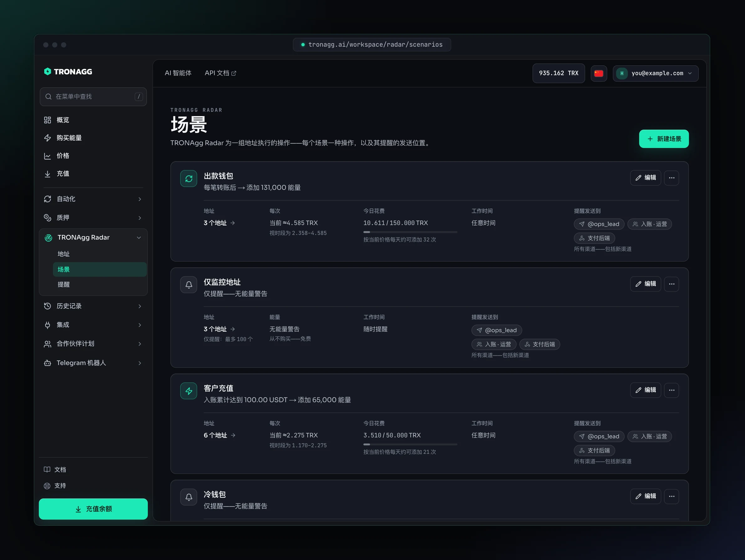
Task: Open 3 个地址 link in 出款钱包
Action: pos(219,223)
